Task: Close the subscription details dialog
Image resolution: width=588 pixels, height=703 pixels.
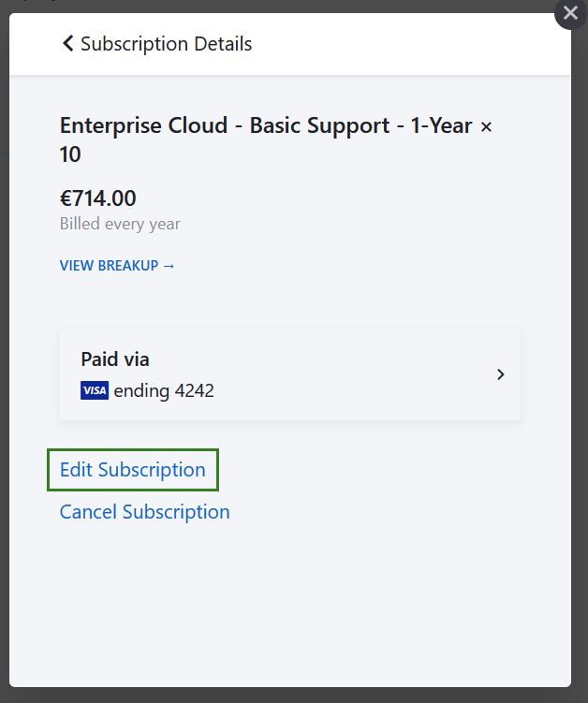Action: (x=570, y=13)
